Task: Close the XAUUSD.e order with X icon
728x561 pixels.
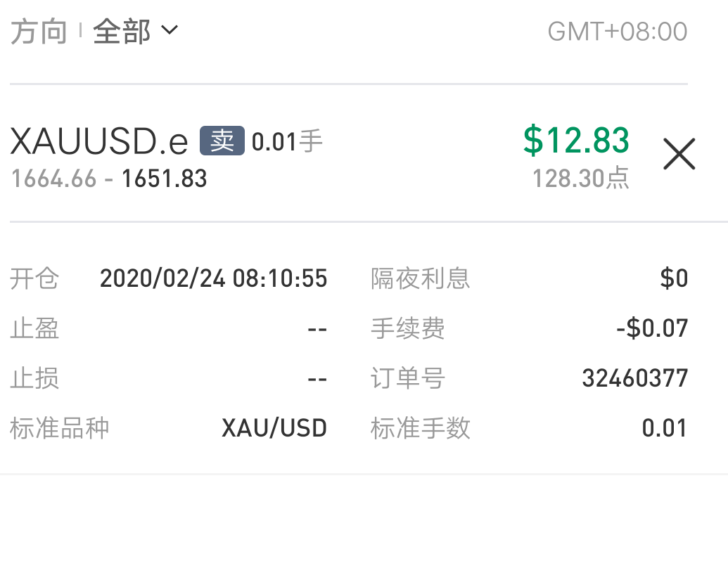Action: click(679, 154)
